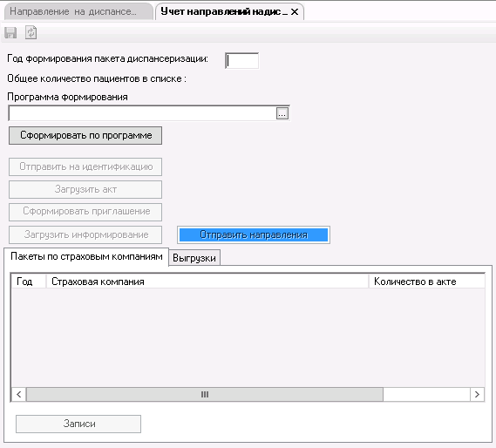
Task: Click the refresh document icon
Action: coord(31,32)
